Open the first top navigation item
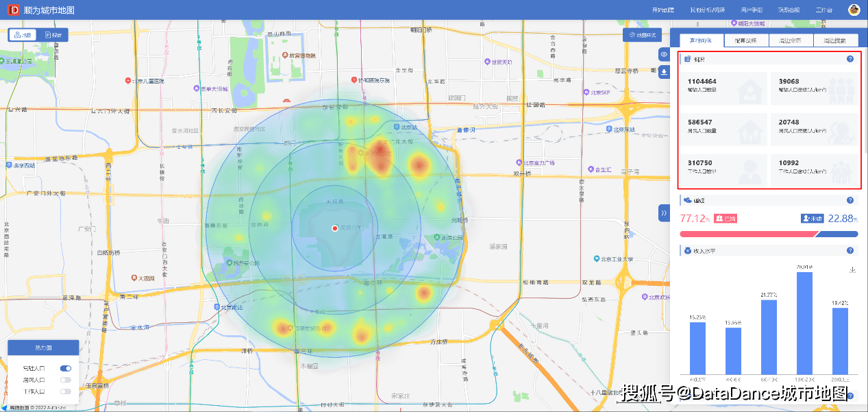This screenshot has height=412, width=868. click(x=663, y=10)
